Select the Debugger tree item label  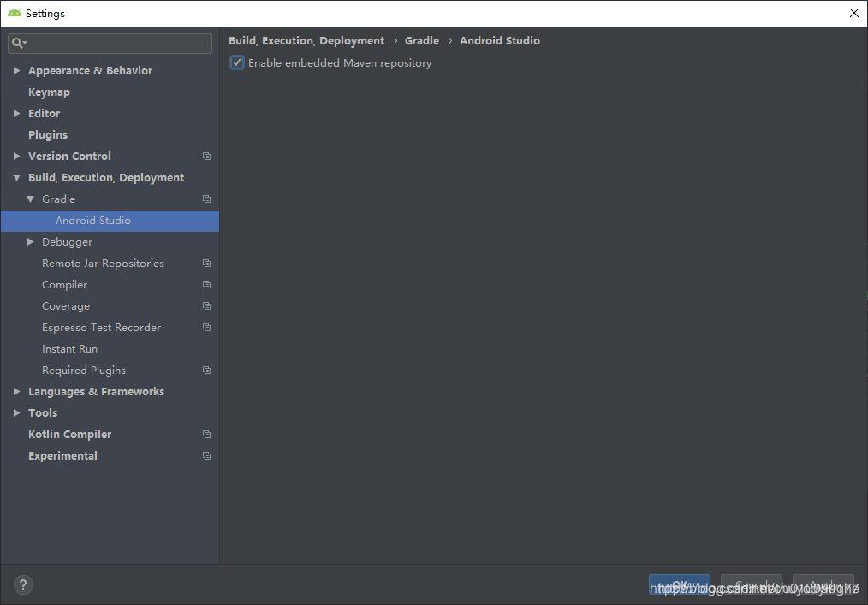tap(67, 242)
